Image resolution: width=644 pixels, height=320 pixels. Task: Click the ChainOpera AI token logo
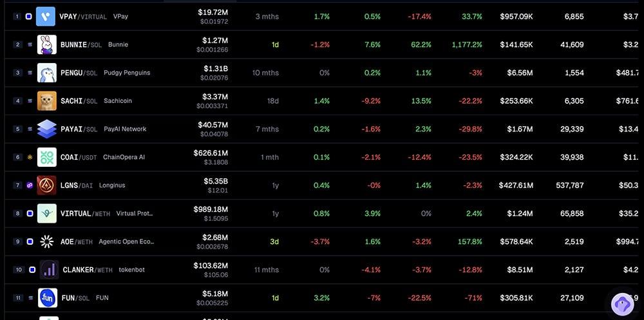(x=46, y=157)
